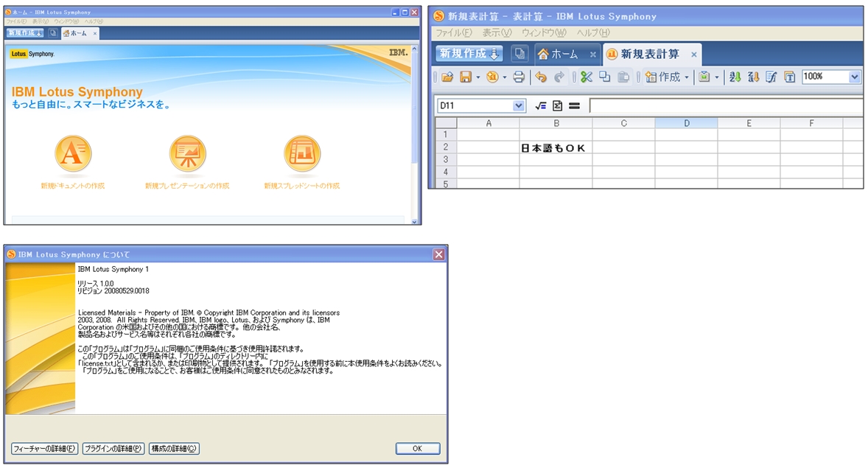This screenshot has height=468, width=868.
Task: Click the spreadsheet select-all corner box
Action: pos(447,123)
